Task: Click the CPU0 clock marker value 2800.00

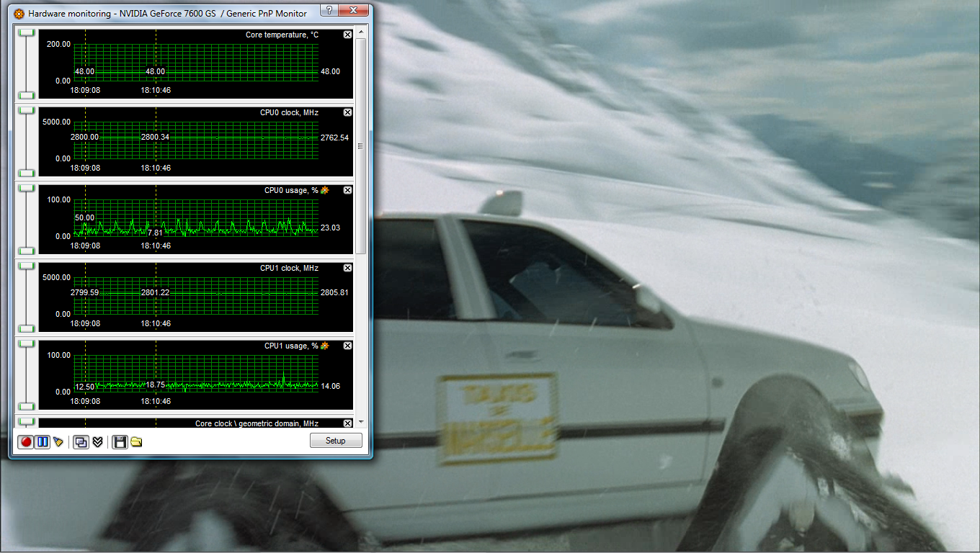Action: tap(84, 137)
